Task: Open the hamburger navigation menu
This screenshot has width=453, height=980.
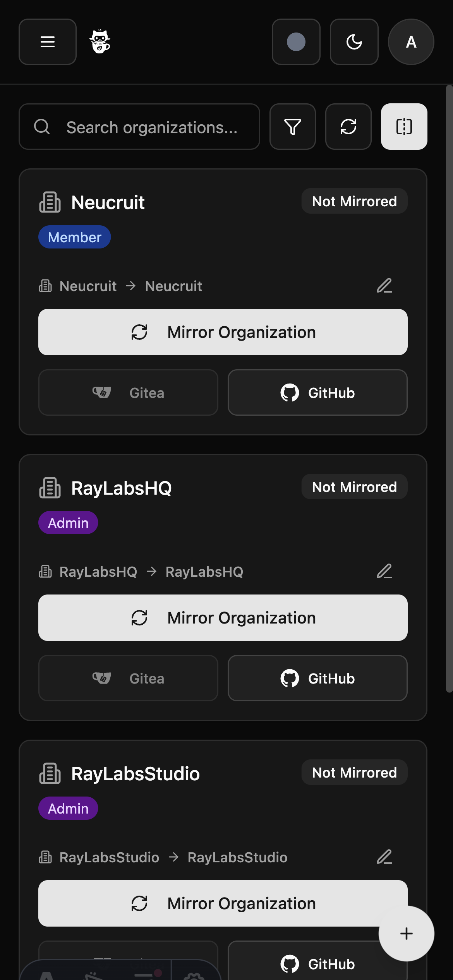Action: tap(47, 42)
